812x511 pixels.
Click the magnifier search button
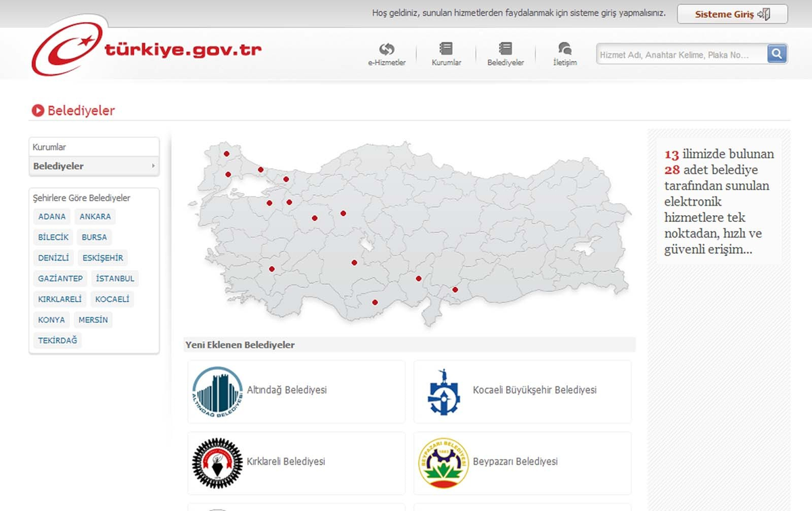(777, 53)
